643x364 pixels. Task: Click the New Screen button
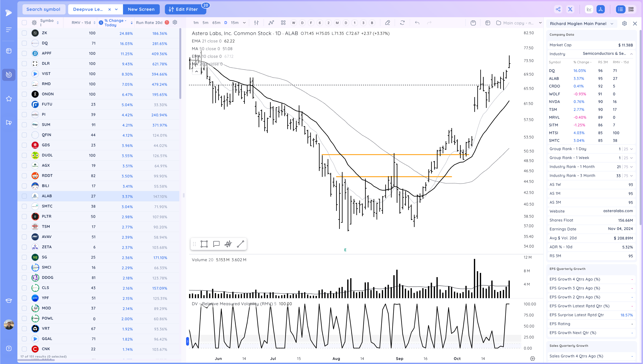141,9
